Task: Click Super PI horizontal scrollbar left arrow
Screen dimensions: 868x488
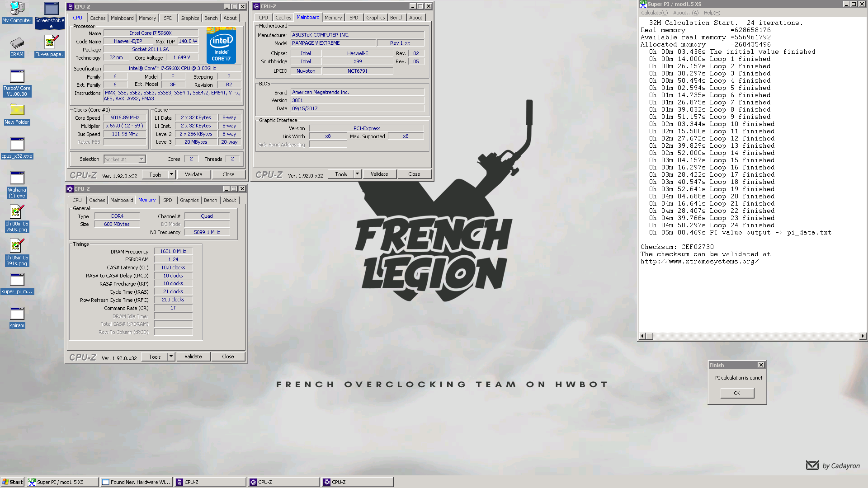Action: pos(642,336)
